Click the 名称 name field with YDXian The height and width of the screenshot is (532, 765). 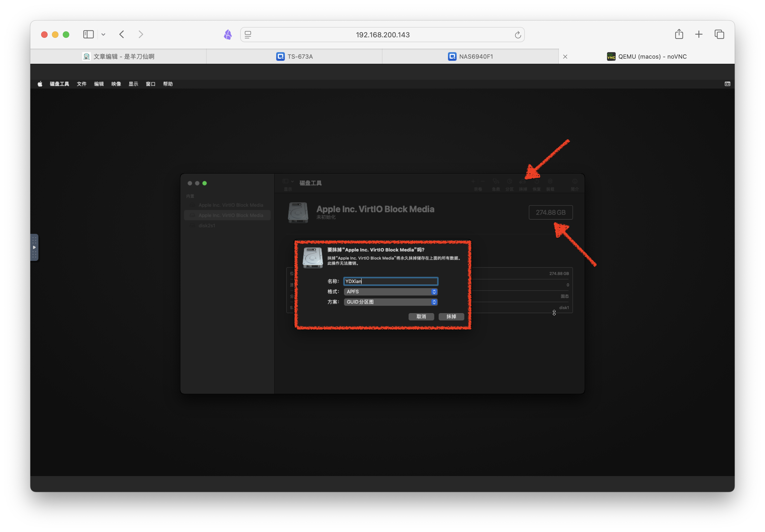[391, 281]
